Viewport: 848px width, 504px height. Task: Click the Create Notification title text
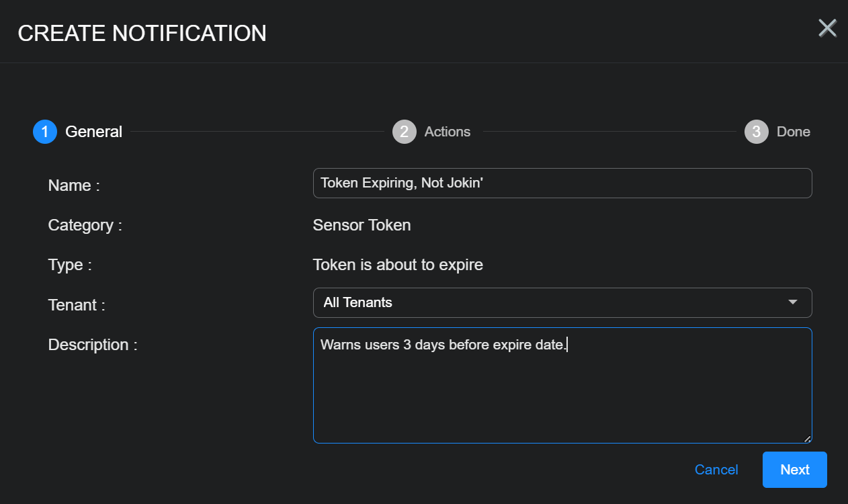(142, 33)
